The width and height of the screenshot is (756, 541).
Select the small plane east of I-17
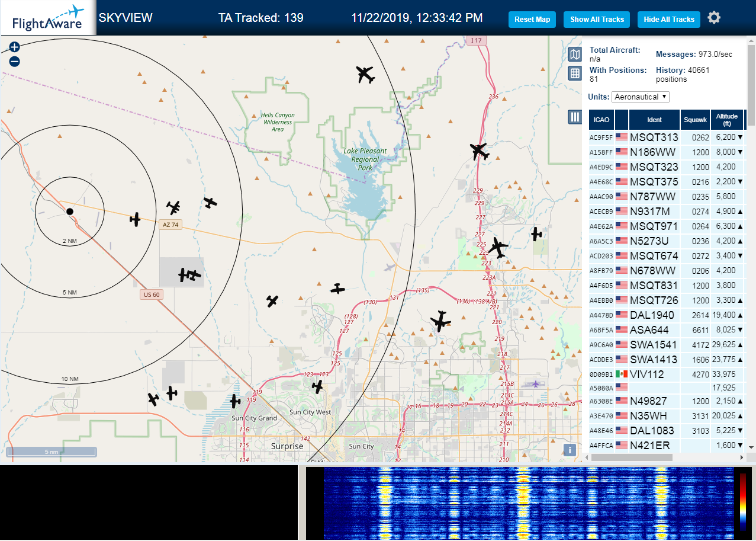(536, 234)
